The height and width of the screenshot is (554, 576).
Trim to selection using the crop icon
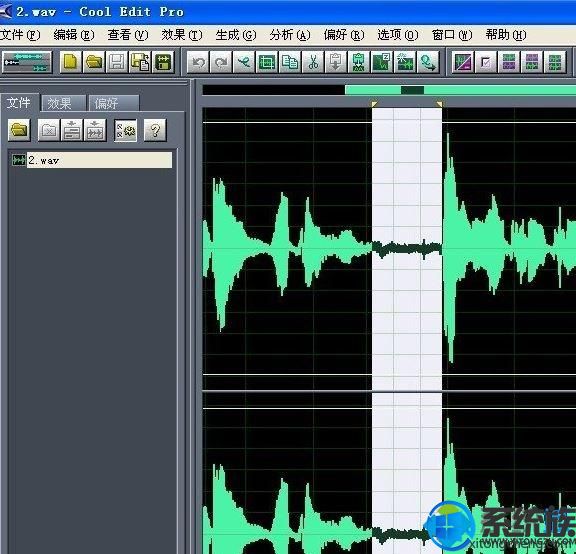click(267, 62)
